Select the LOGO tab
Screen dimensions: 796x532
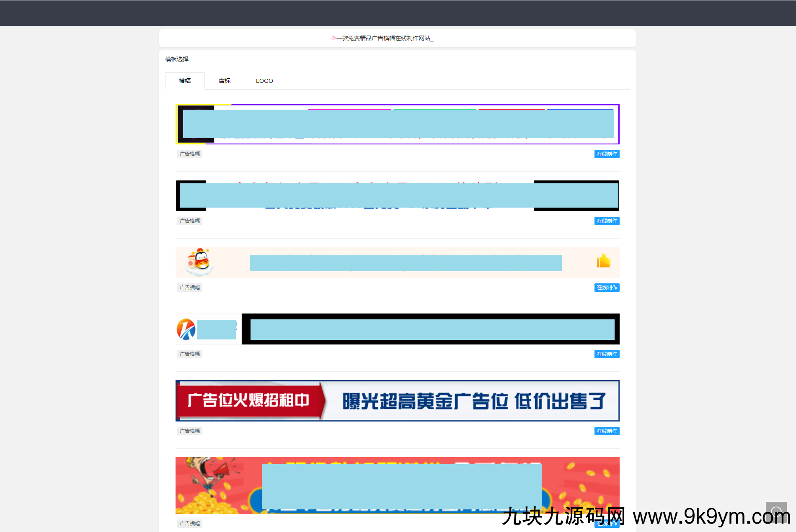point(264,81)
